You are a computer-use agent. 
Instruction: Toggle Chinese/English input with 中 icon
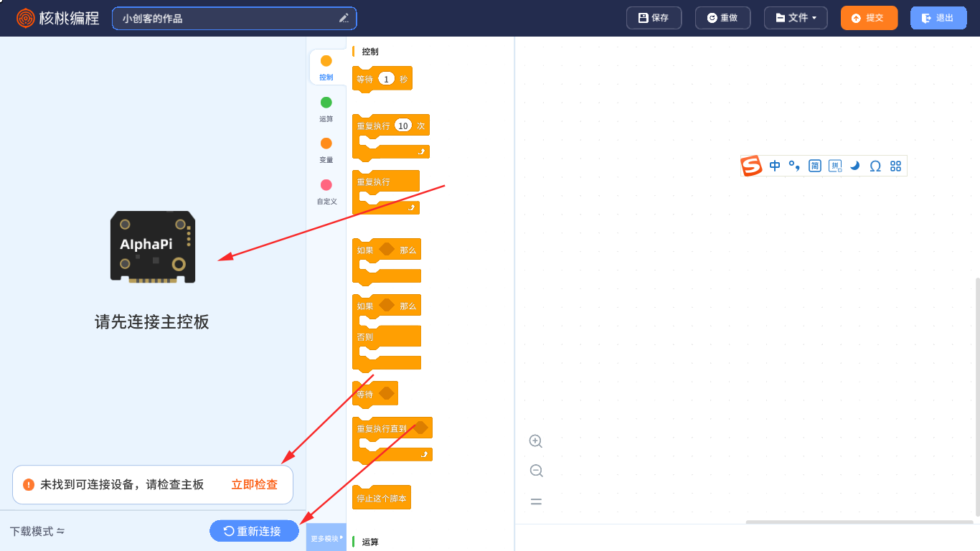(775, 166)
